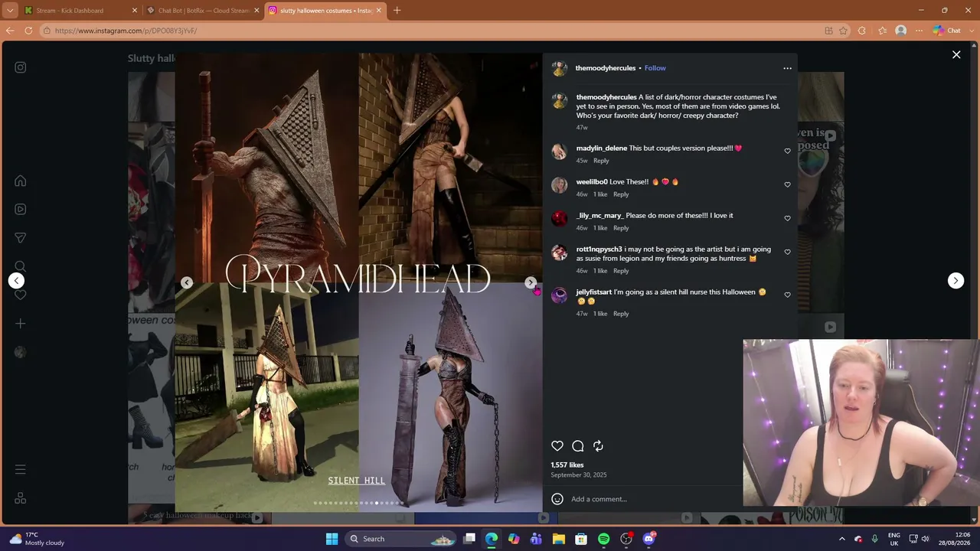Like the post with the heart icon

point(557,446)
